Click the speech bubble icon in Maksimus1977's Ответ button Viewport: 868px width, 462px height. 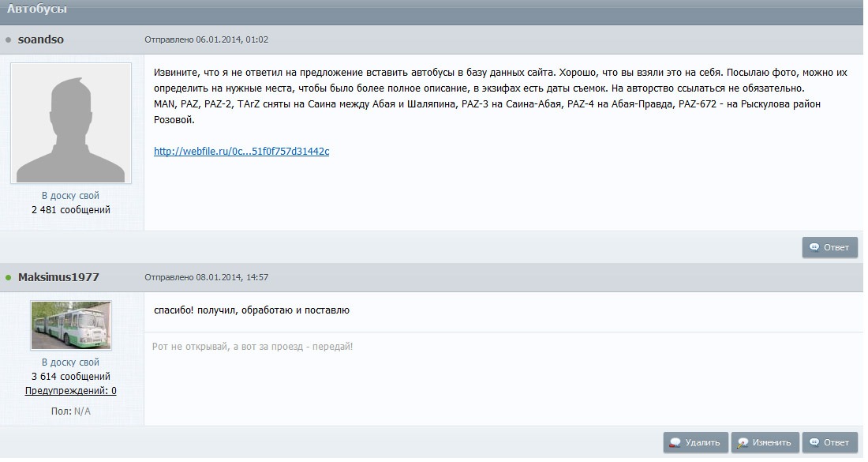point(814,442)
